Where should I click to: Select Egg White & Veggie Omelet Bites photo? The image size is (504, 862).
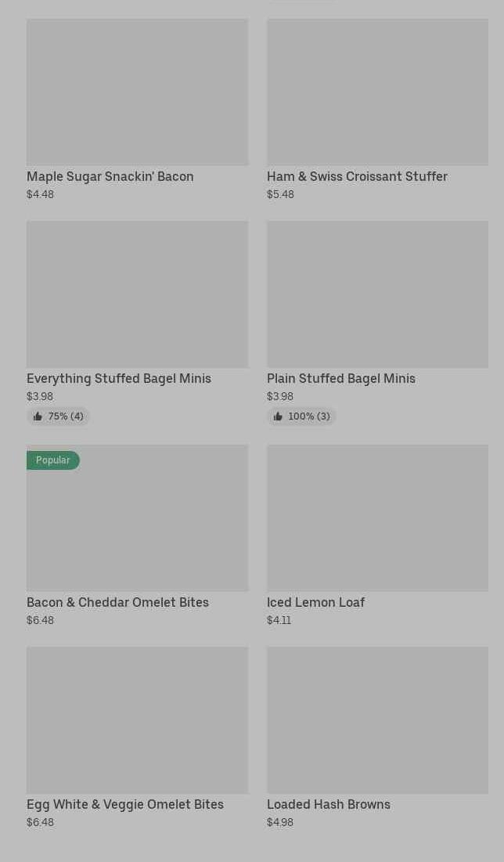(x=137, y=720)
